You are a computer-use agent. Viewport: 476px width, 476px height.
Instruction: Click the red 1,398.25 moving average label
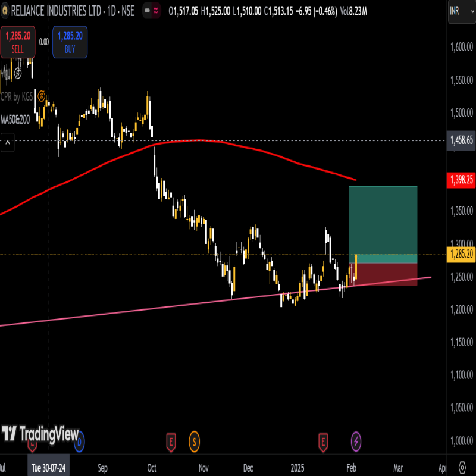[461, 180]
